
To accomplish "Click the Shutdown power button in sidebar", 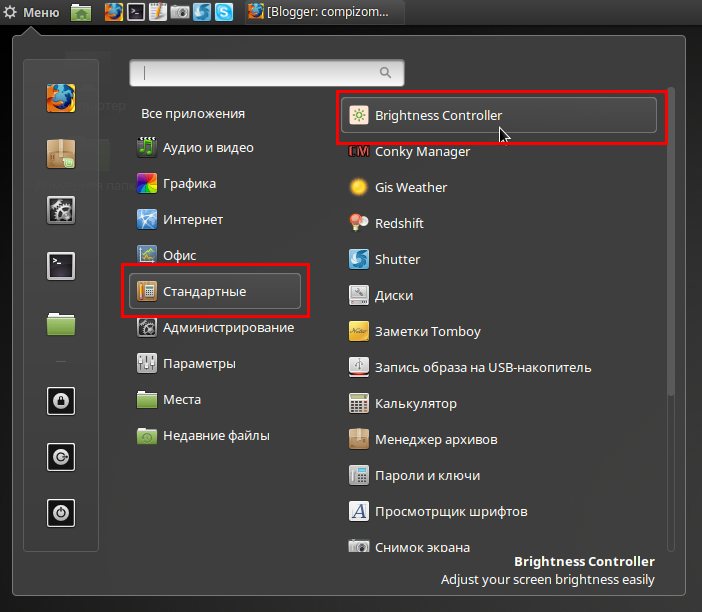I will [61, 513].
